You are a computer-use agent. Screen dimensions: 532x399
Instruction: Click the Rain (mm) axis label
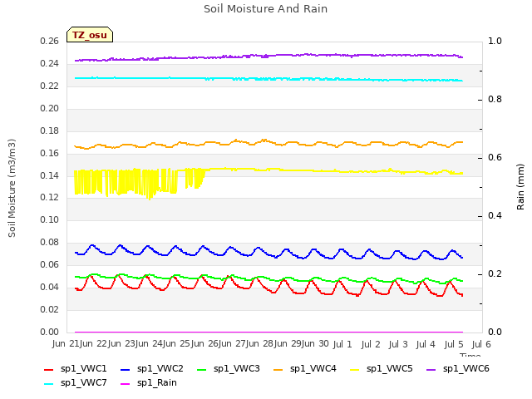pyautogui.click(x=520, y=187)
